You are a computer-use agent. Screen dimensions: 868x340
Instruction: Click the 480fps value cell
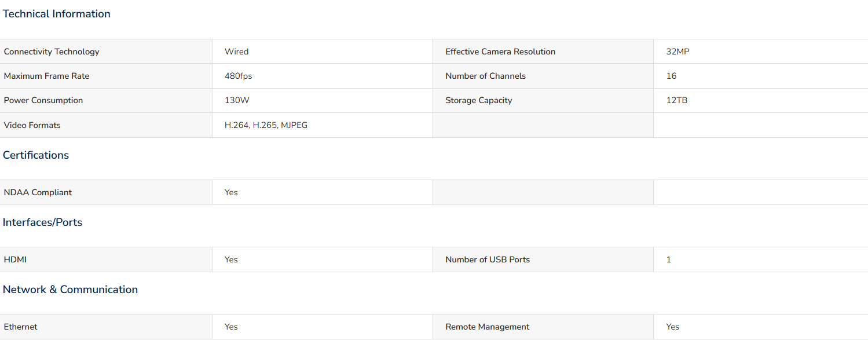coord(238,76)
